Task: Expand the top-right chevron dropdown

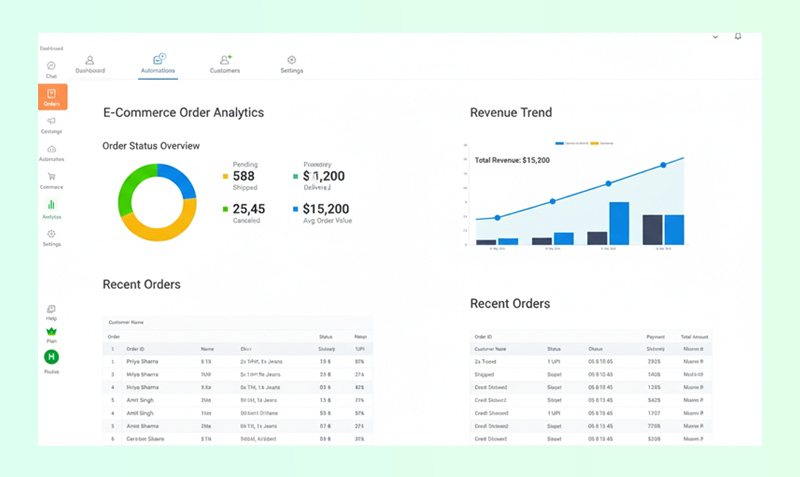Action: (x=715, y=37)
